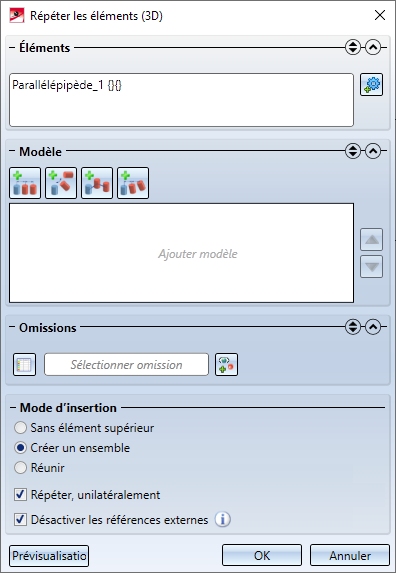Viewport: 396px width, 573px height.
Task: Add the third pattern type icon
Action: point(97,183)
